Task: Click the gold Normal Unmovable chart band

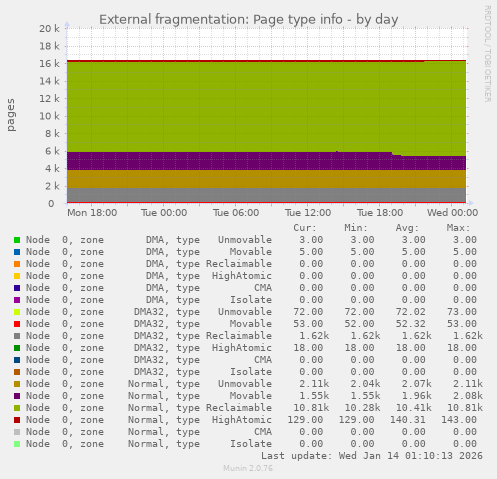Action: coord(266,179)
